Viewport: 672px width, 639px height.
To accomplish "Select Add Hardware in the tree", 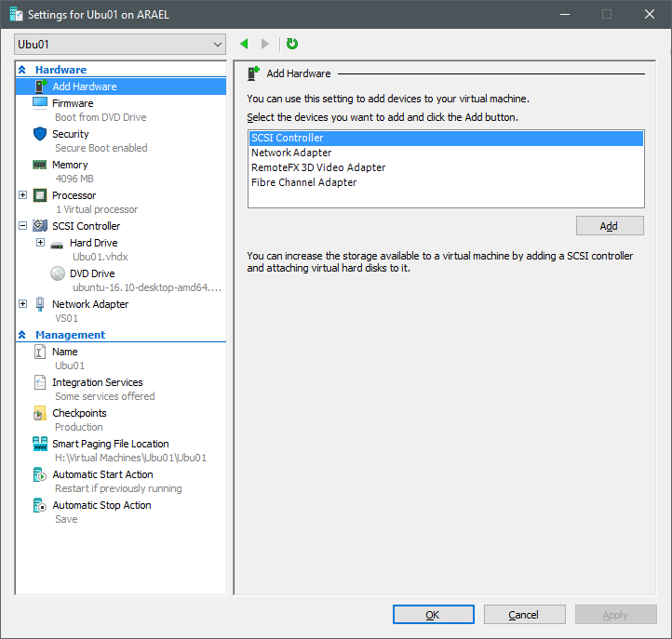I will [x=85, y=87].
